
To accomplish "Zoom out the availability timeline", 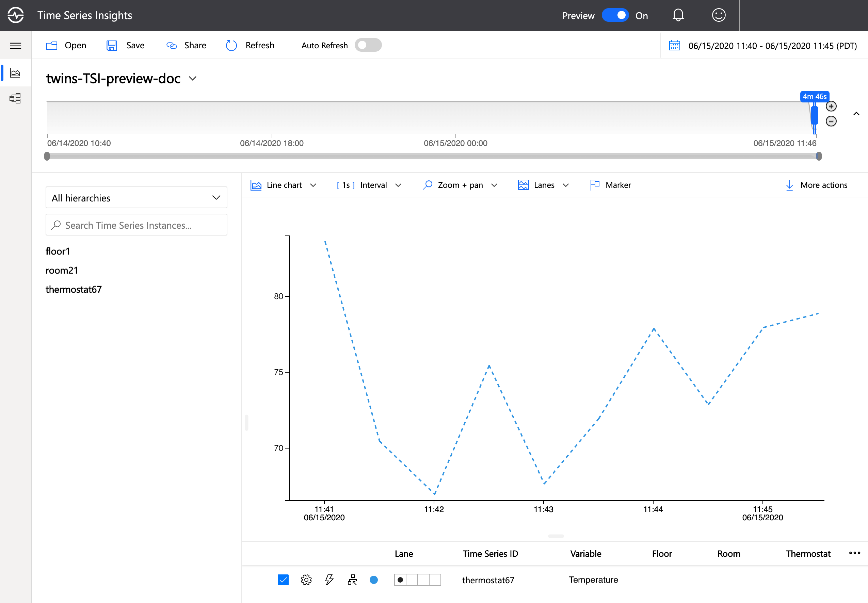I will pos(831,121).
